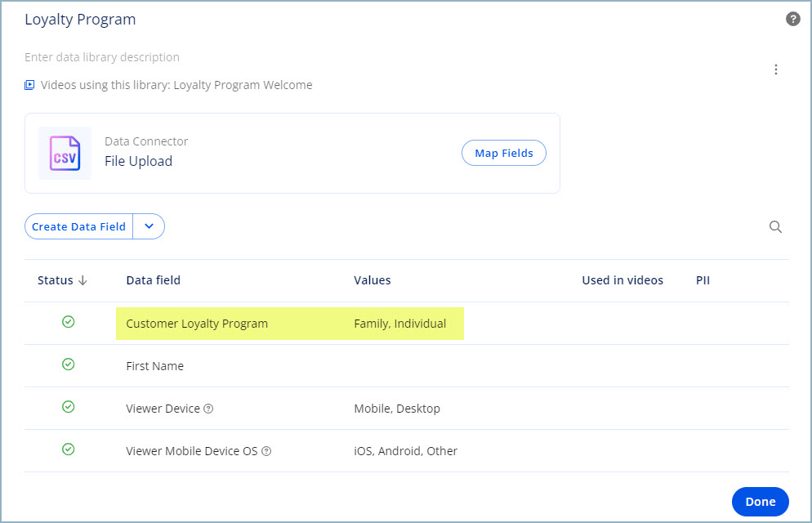Click the videos using this library icon
812x523 pixels.
(29, 85)
